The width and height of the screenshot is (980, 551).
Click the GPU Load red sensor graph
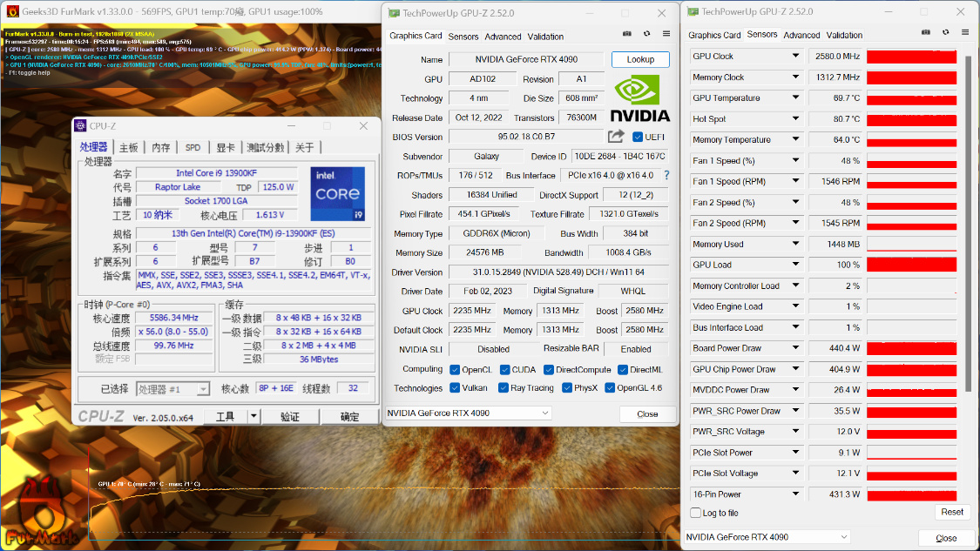click(911, 265)
